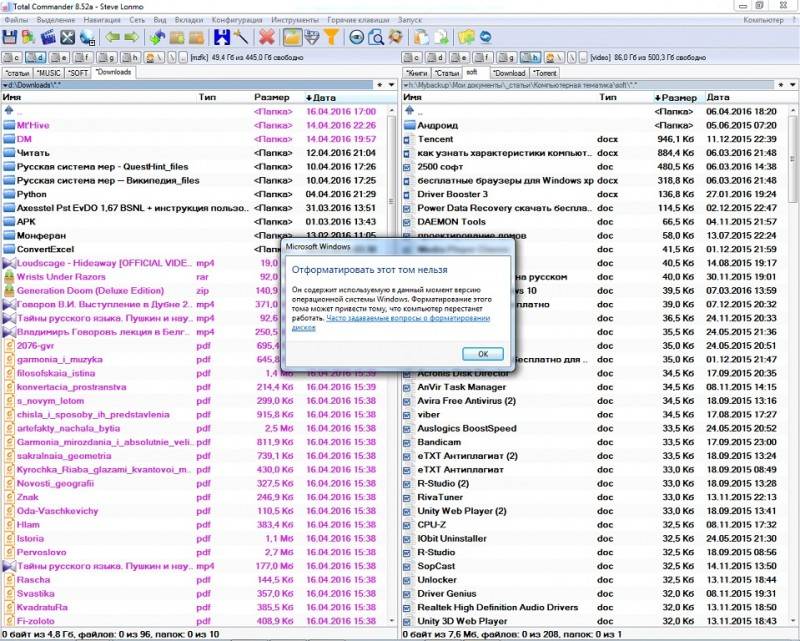800x641 pixels.
Task: Select the Python folder
Action: pos(194,194)
